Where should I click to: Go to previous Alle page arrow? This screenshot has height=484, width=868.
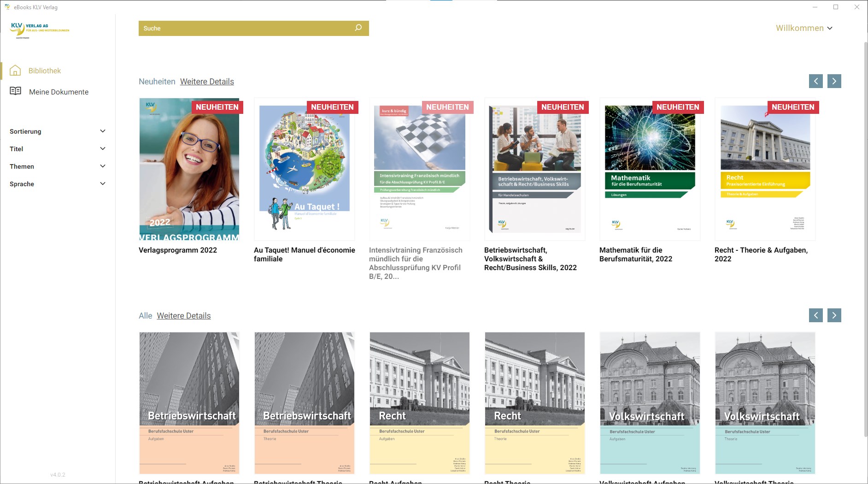816,315
